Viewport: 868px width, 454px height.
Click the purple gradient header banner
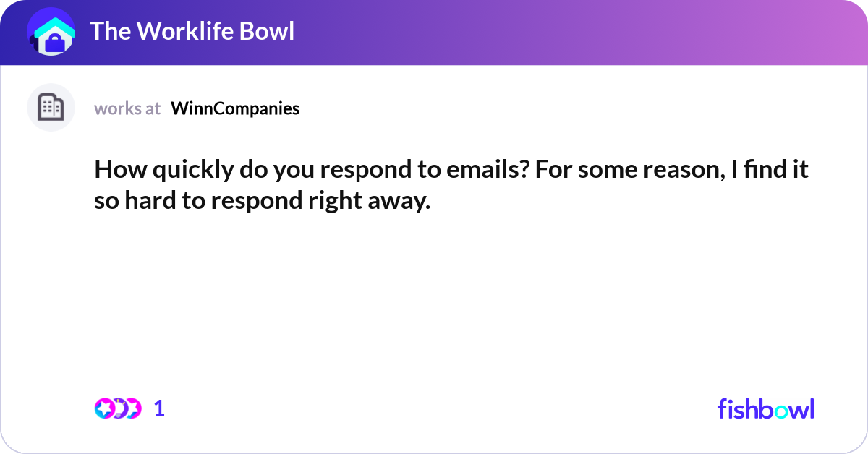point(506,31)
